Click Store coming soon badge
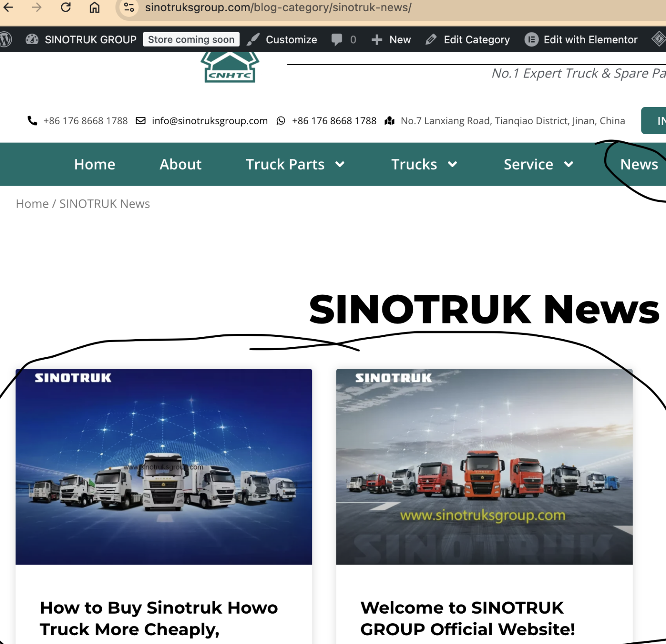 pos(191,40)
